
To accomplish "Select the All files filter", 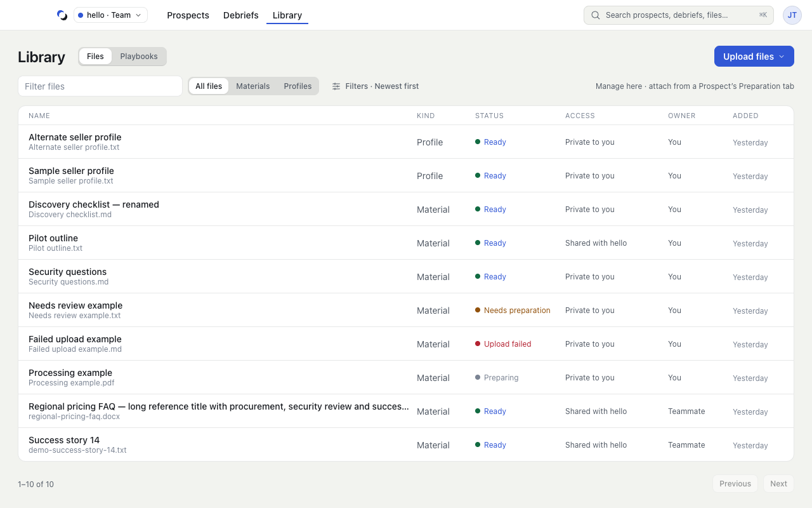I will [x=209, y=86].
